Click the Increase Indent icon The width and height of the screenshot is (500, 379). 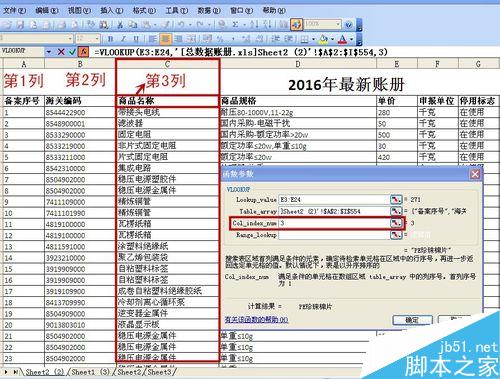click(288, 39)
